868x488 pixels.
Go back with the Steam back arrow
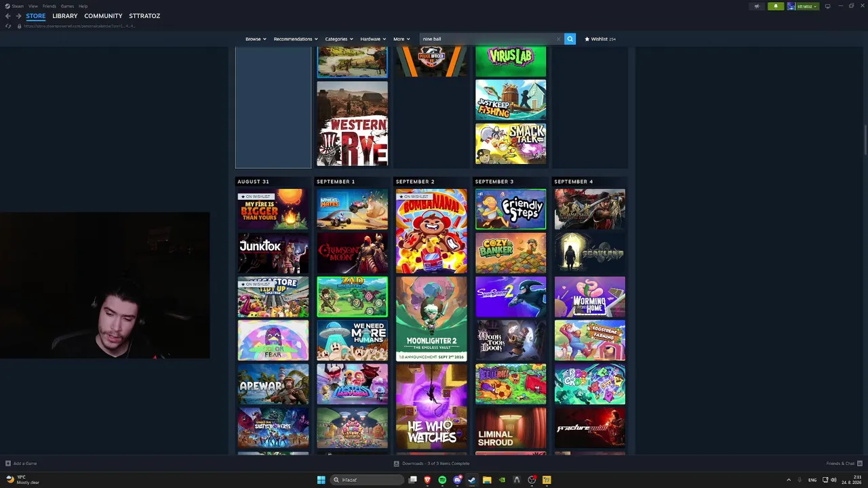(x=7, y=16)
